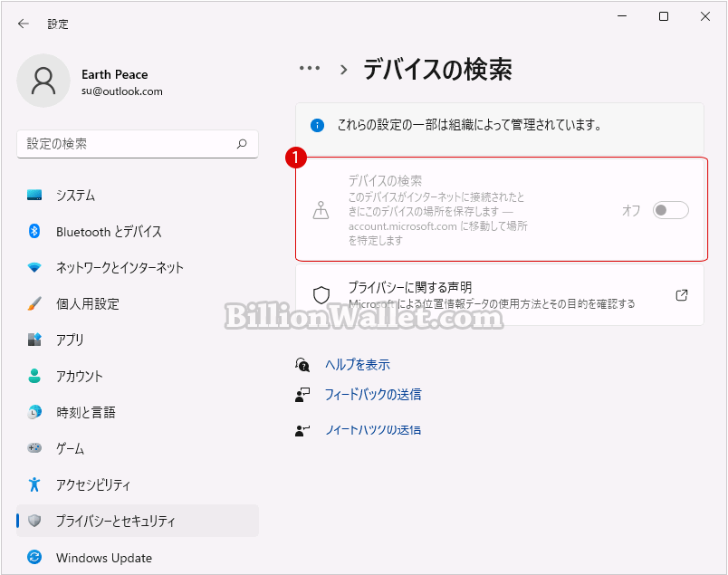Click the 設定の検索 search field
Image resolution: width=728 pixels, height=575 pixels.
(138, 144)
